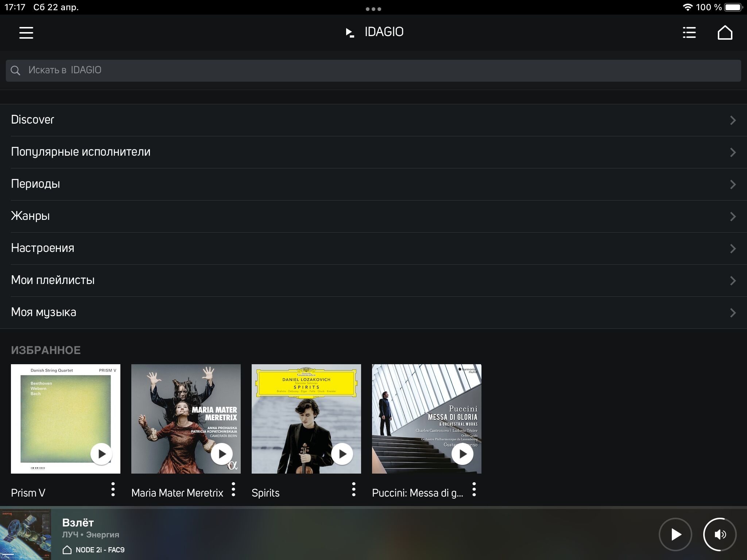The image size is (747, 560).
Task: Focus the Искать в IDAGIO search field
Action: pyautogui.click(x=373, y=70)
